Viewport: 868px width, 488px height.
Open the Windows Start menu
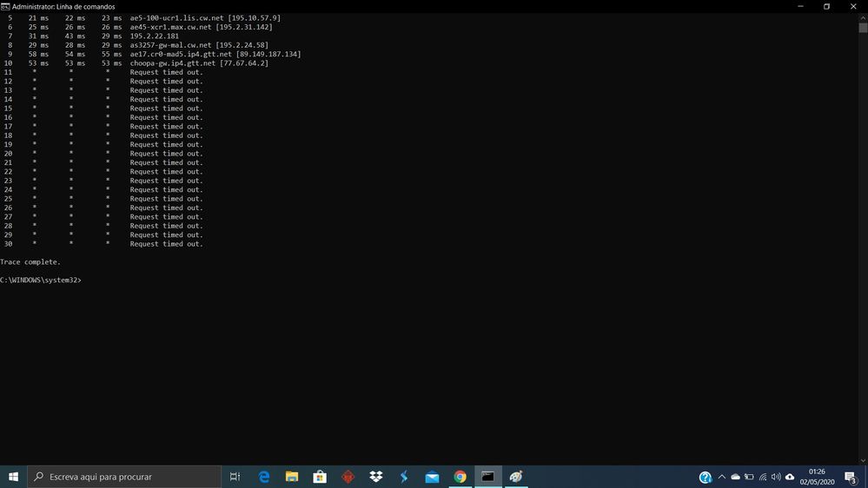click(14, 477)
